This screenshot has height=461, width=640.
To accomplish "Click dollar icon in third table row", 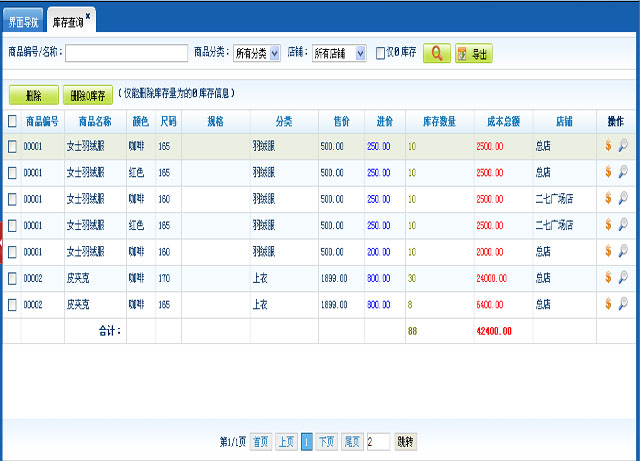I will pyautogui.click(x=608, y=199).
